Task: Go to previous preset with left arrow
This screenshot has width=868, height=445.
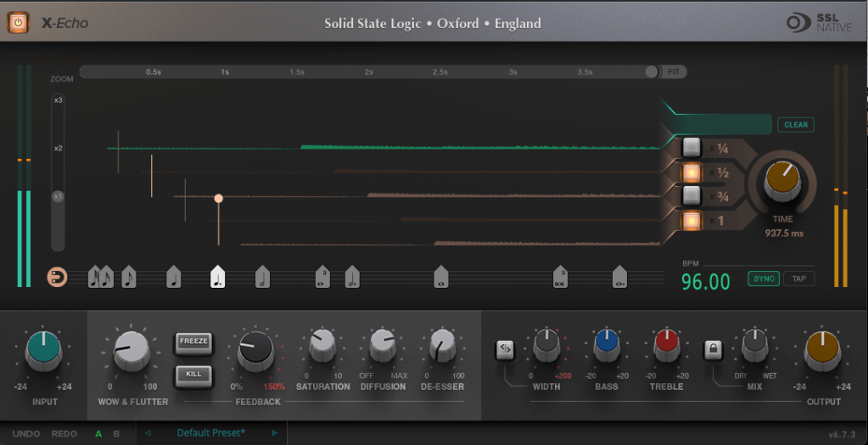Action: [148, 433]
